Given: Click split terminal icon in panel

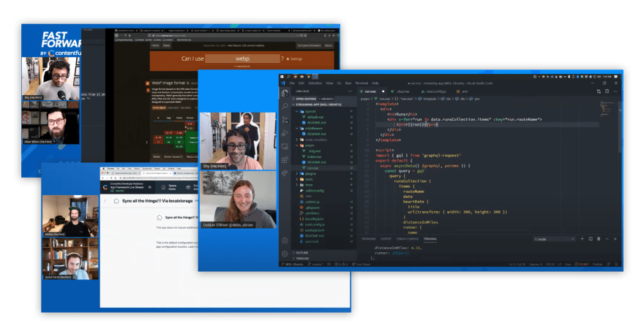Looking at the screenshot, I should click(591, 239).
